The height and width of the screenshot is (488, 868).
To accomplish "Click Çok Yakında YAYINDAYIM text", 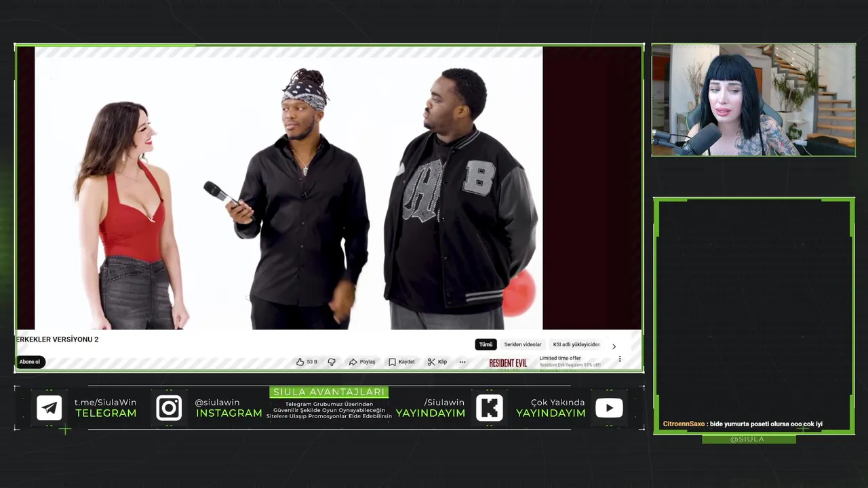I will click(x=551, y=407).
